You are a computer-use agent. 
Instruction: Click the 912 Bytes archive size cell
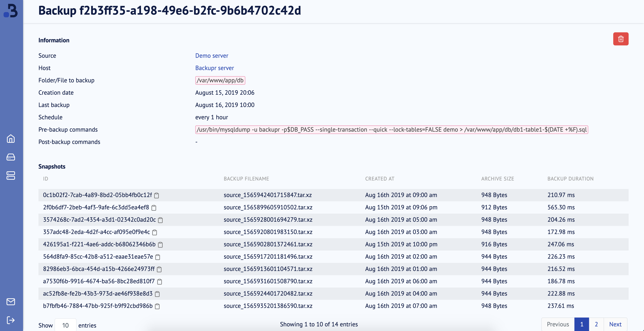(494, 207)
